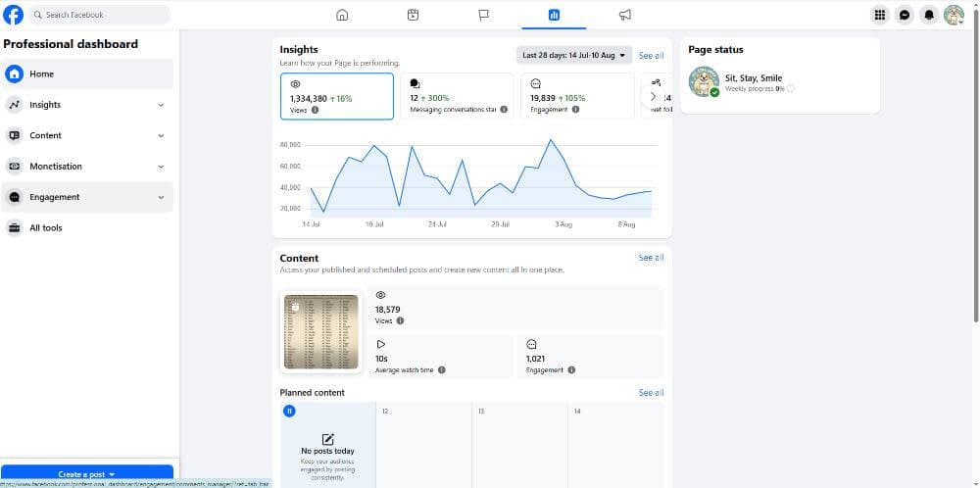Click the Sit, Stay, Smile page name
This screenshot has height=488, width=980.
tap(754, 78)
